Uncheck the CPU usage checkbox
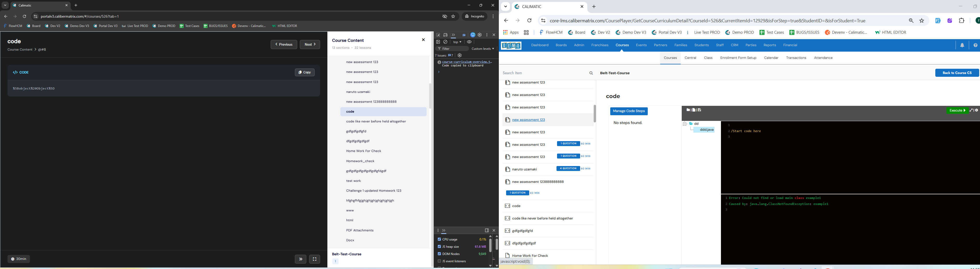Image resolution: width=980 pixels, height=269 pixels. tap(439, 239)
